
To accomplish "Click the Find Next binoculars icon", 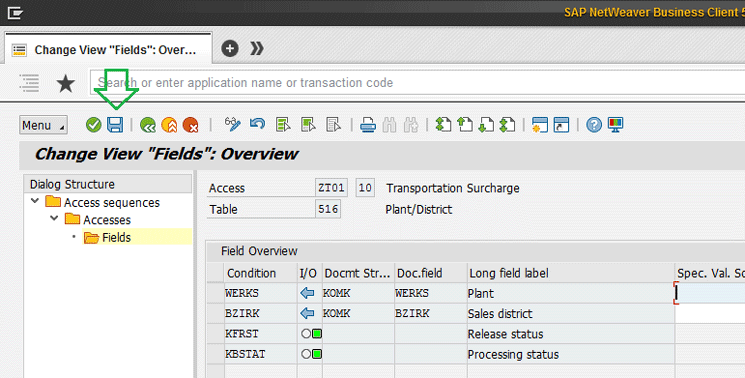I will (411, 125).
